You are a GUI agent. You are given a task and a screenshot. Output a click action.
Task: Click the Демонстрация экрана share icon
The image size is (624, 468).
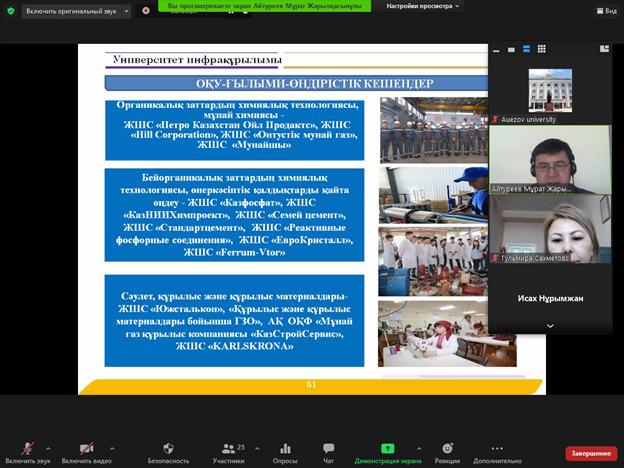(x=388, y=448)
